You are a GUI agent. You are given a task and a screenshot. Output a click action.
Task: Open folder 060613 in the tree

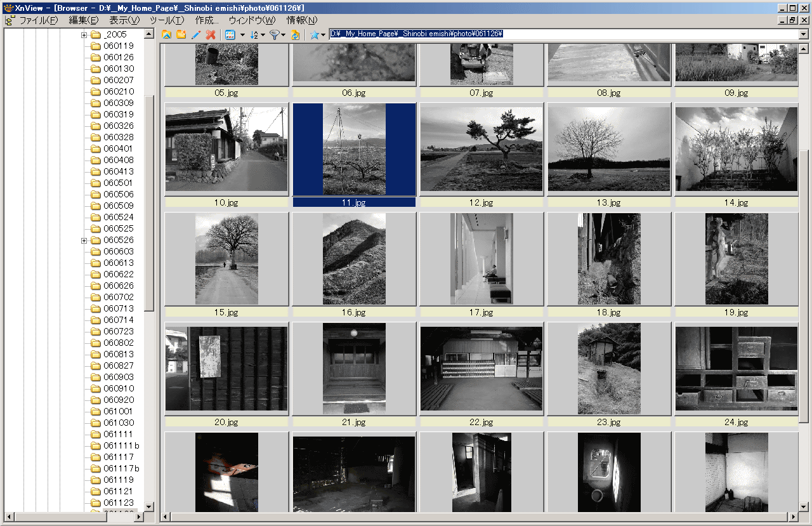pos(119,263)
